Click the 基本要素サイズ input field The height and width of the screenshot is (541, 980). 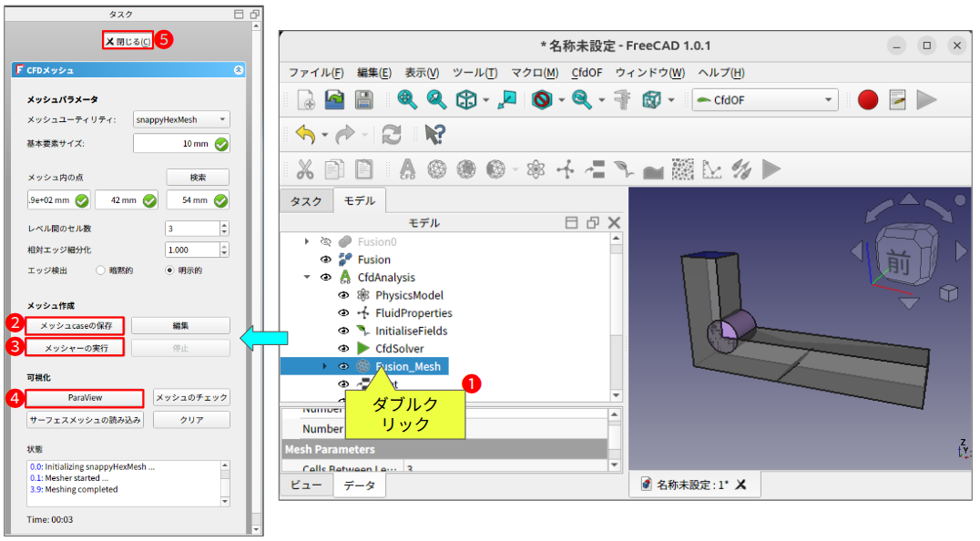pos(172,144)
